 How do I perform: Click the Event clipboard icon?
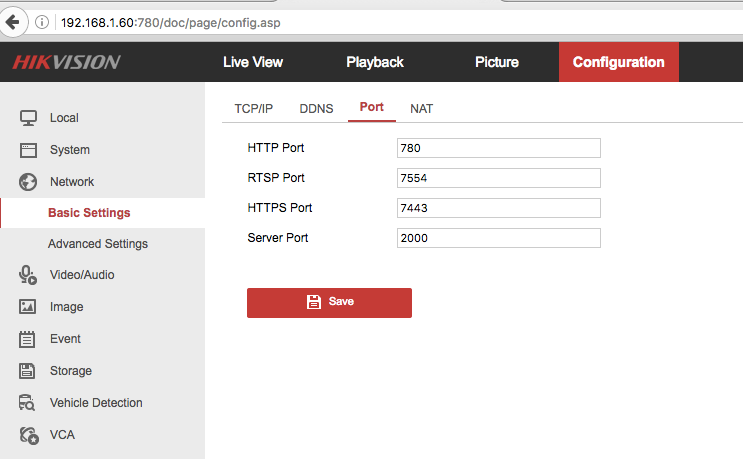[x=28, y=339]
